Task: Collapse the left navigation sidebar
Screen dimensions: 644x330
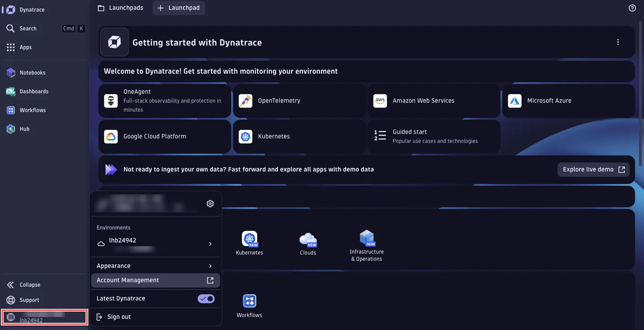Action: (x=45, y=285)
